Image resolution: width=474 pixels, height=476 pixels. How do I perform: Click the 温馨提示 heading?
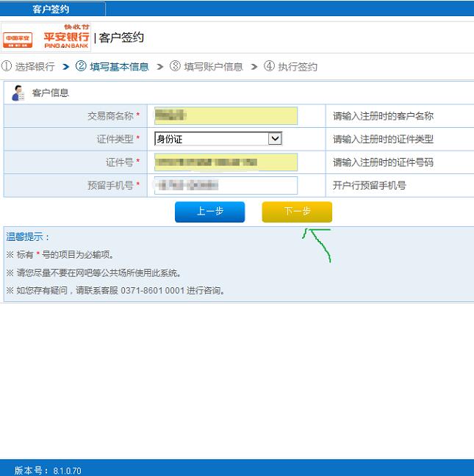(x=27, y=237)
